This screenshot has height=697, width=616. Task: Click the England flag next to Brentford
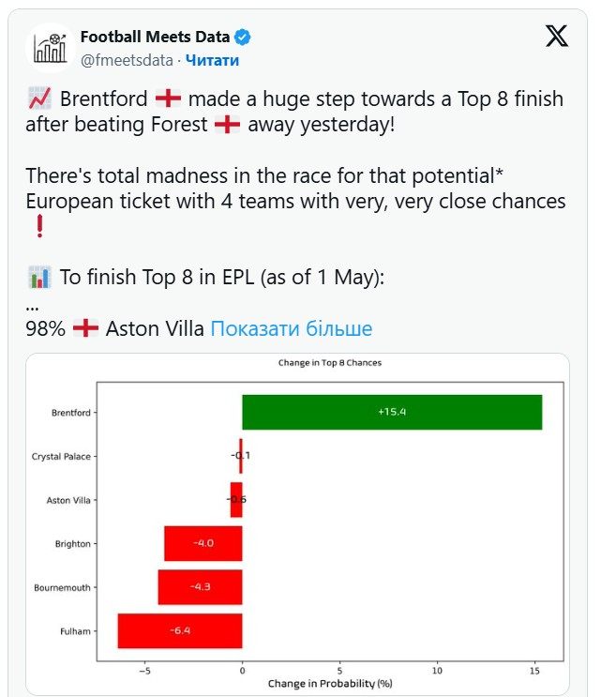pyautogui.click(x=168, y=98)
